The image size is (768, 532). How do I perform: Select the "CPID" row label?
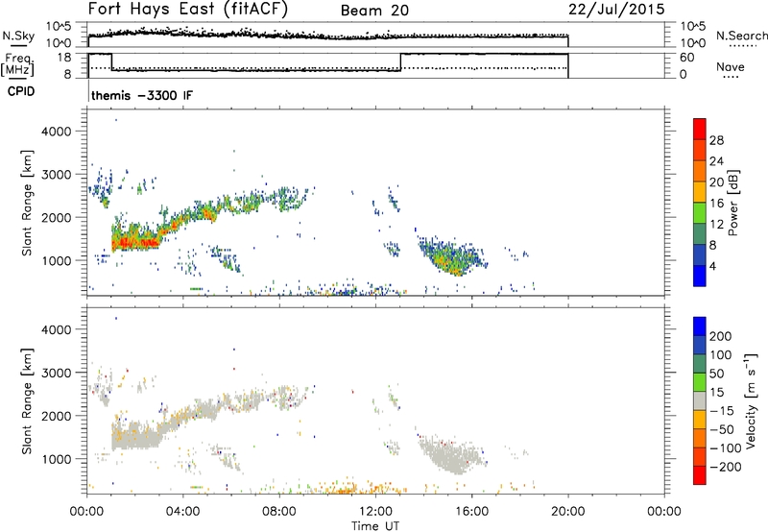[21, 91]
